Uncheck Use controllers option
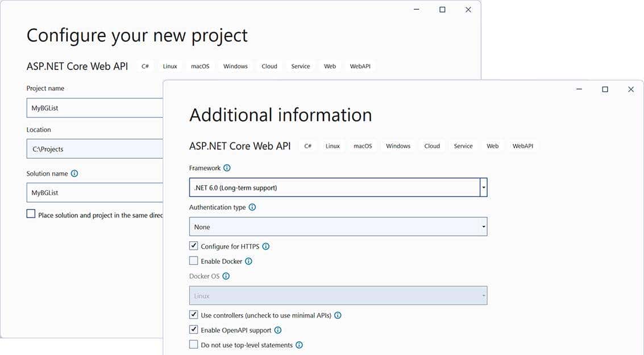 click(193, 315)
